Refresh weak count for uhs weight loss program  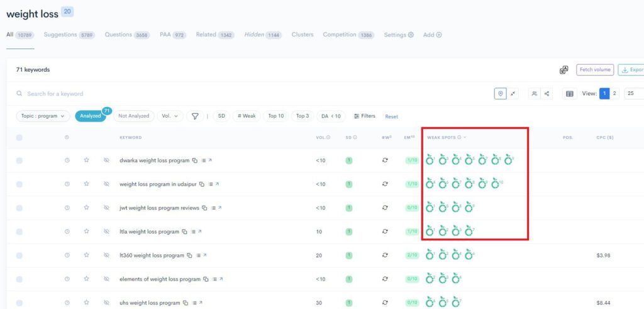coord(385,303)
